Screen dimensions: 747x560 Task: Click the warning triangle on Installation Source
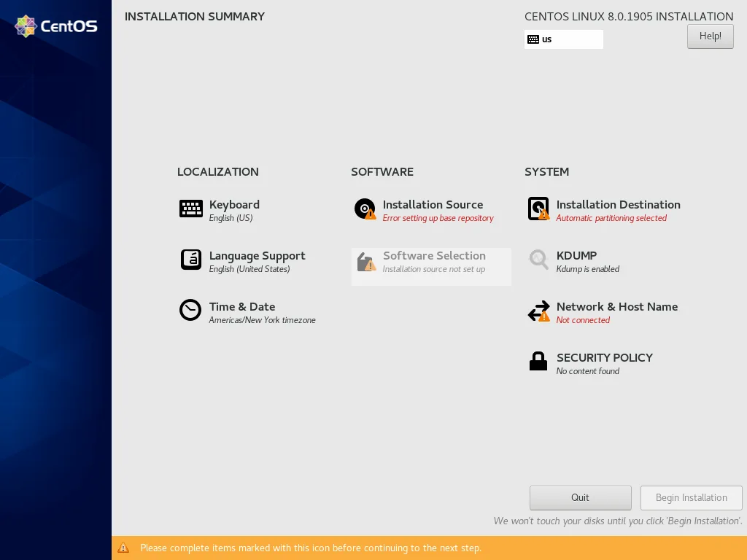(x=371, y=217)
